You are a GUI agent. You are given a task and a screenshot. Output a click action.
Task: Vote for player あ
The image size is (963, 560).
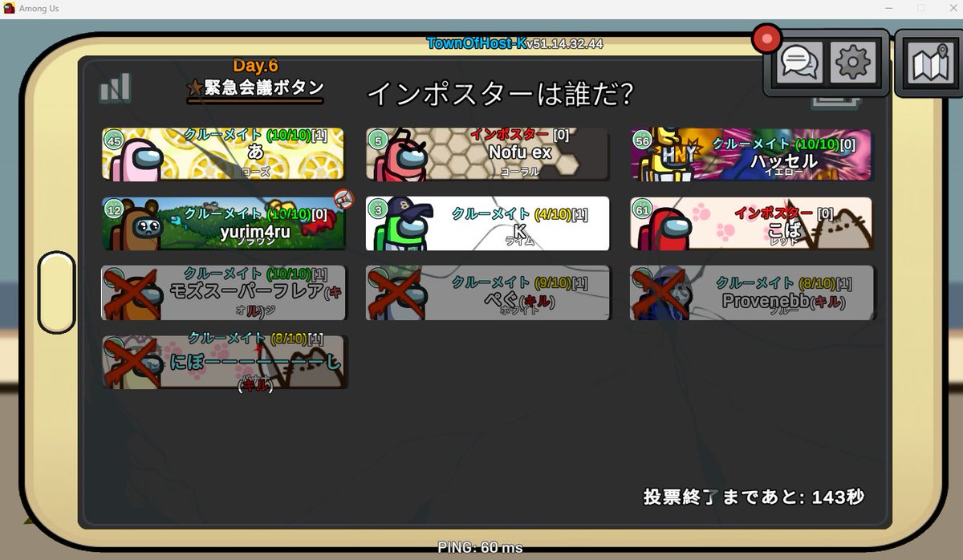(x=223, y=155)
